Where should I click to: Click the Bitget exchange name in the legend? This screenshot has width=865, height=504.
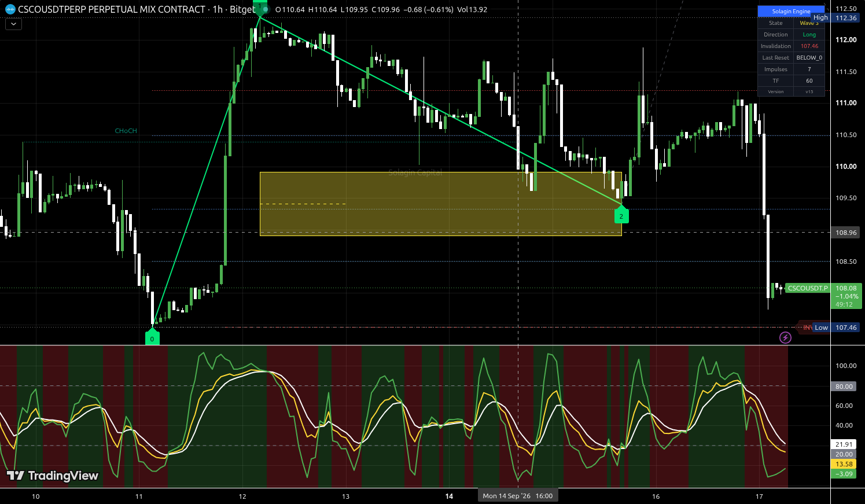(242, 9)
